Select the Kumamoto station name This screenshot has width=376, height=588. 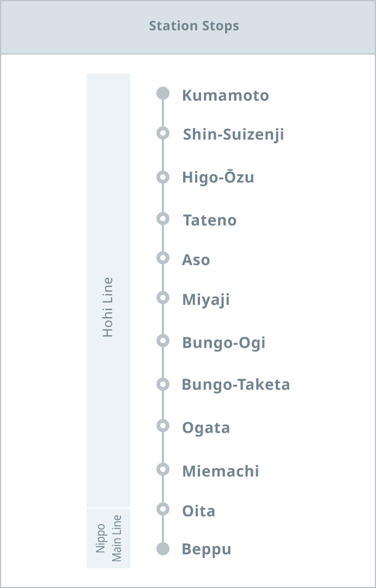[225, 95]
